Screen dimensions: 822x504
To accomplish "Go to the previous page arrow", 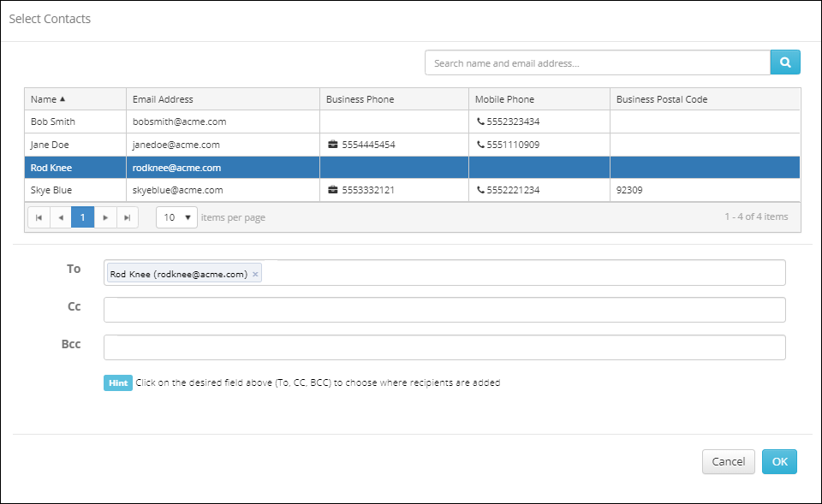I will [x=61, y=217].
